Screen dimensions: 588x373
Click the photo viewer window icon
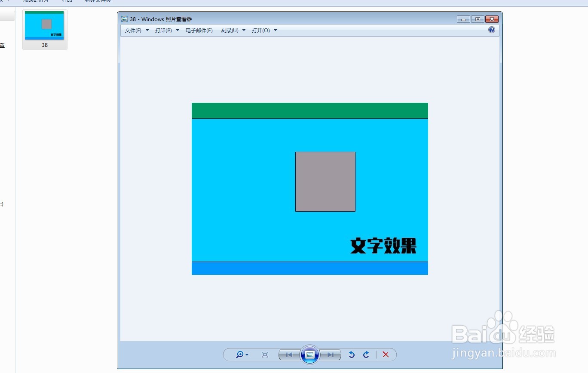(x=125, y=19)
